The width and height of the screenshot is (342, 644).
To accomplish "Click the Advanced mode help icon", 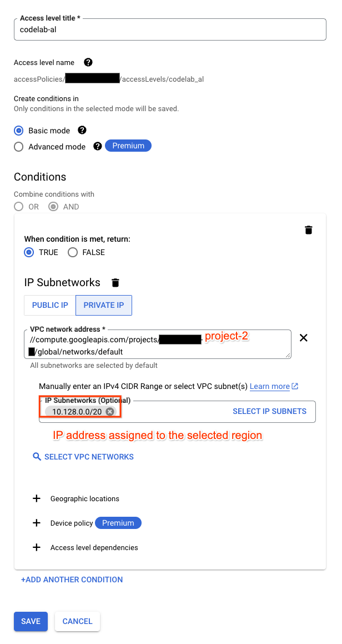I will pos(98,146).
